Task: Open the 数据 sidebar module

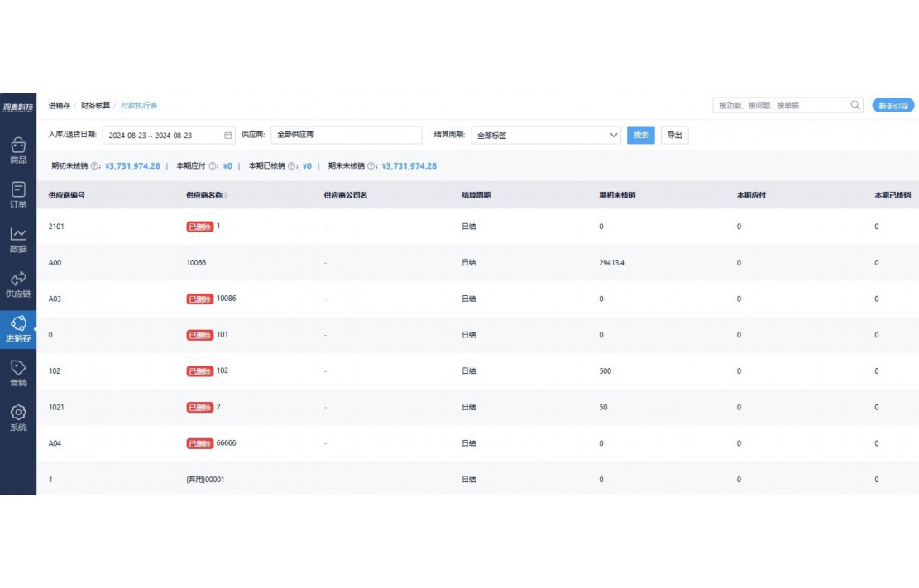Action: 18,240
